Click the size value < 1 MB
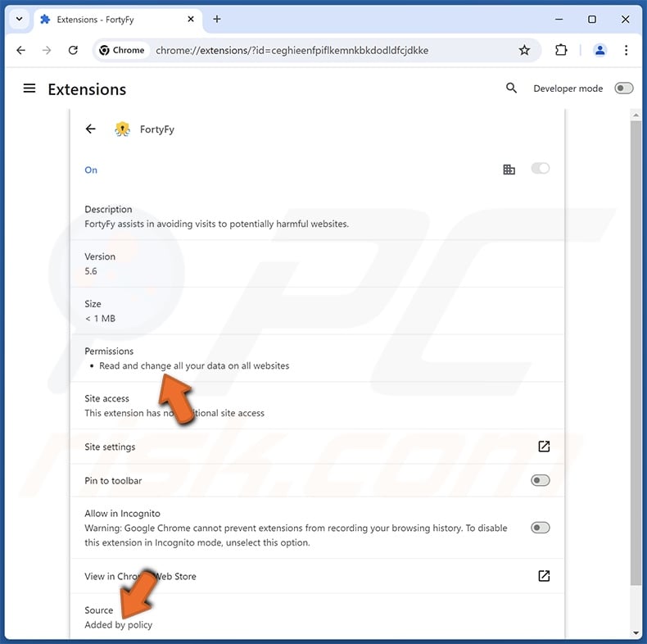Image resolution: width=647 pixels, height=644 pixels. pyautogui.click(x=100, y=318)
